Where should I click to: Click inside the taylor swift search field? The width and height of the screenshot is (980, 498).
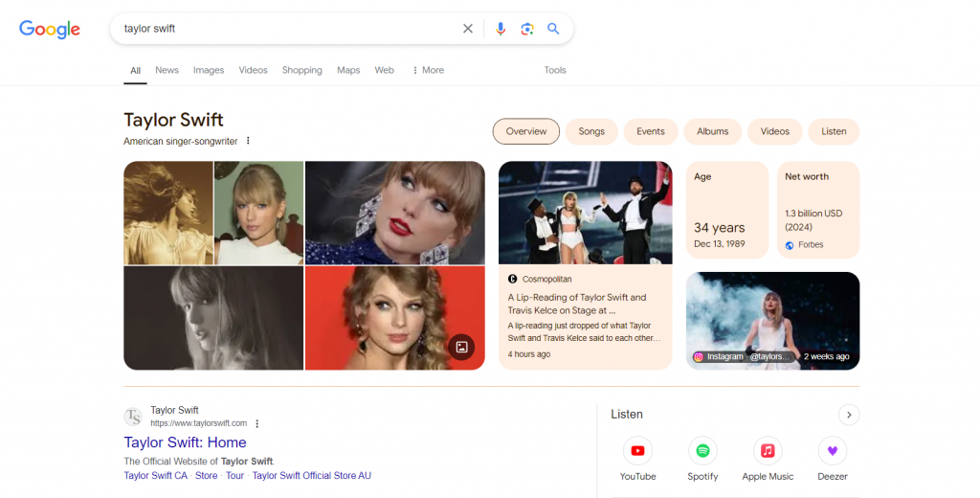tap(287, 29)
